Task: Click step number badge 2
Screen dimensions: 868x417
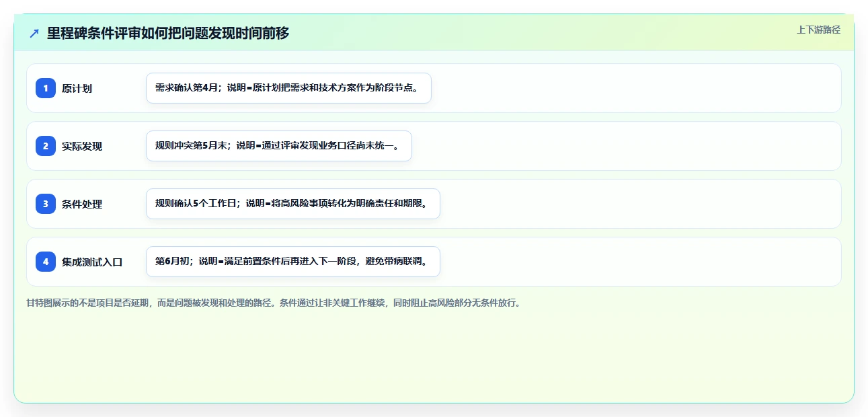Action: (46, 146)
